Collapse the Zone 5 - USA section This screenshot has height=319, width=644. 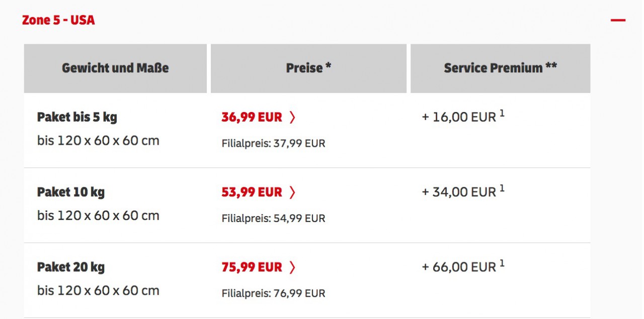click(618, 21)
